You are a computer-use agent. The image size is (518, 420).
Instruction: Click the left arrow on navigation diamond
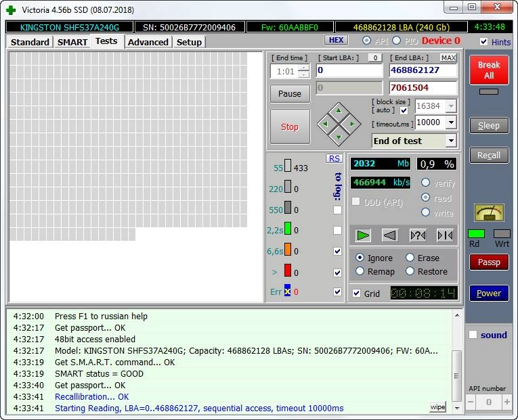click(x=325, y=124)
